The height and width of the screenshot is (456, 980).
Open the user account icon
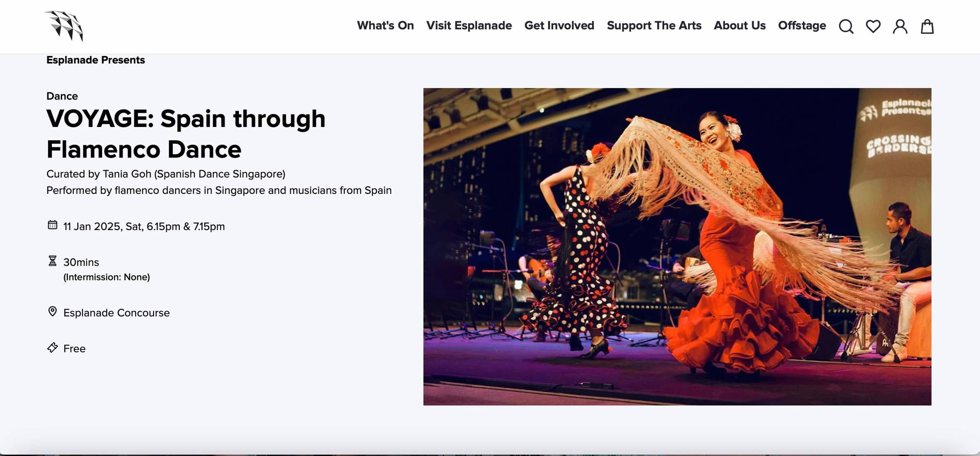pos(900,27)
